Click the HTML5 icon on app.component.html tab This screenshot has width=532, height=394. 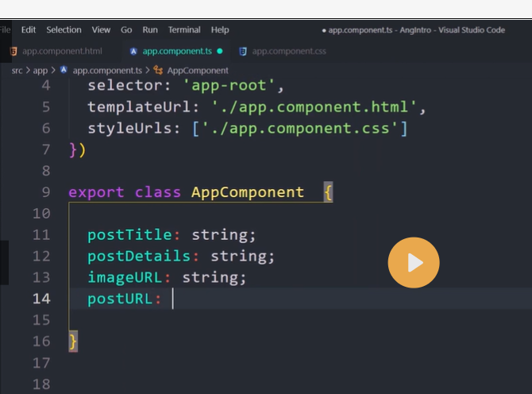pyautogui.click(x=13, y=51)
